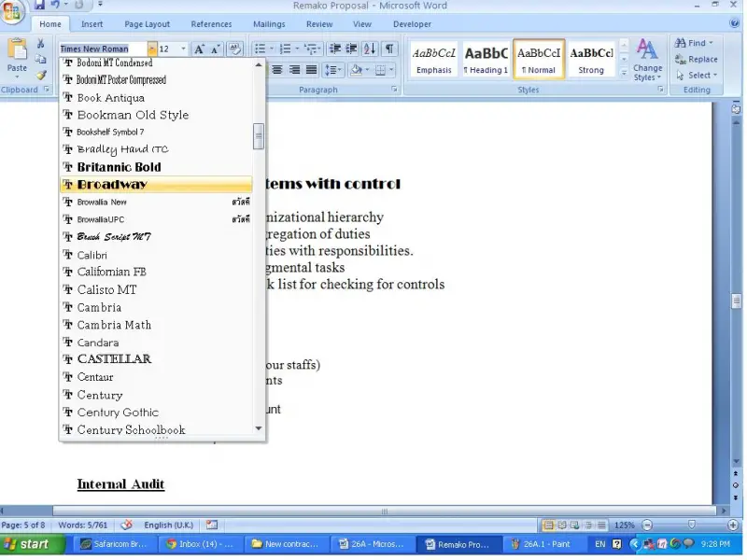Click the Save icon in Quick Access
The image size is (747, 560).
pos(39,6)
